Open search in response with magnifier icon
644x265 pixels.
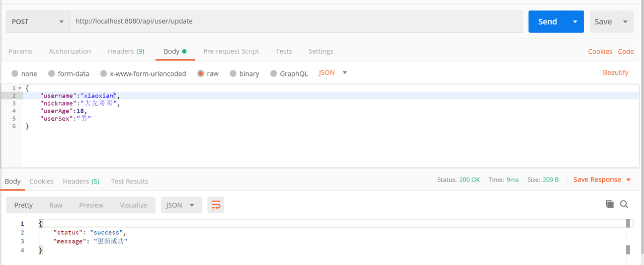tap(624, 204)
